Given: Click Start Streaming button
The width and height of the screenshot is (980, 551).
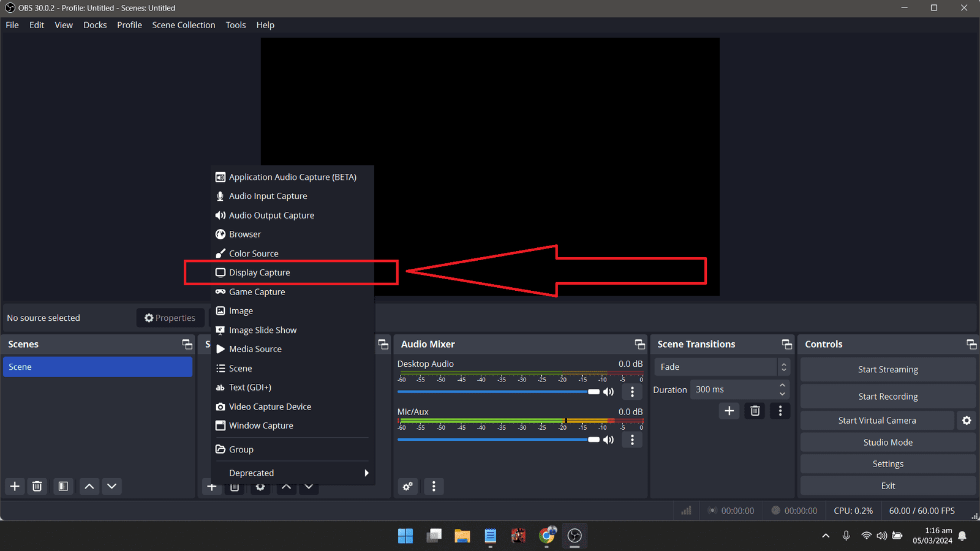Looking at the screenshot, I should 888,370.
